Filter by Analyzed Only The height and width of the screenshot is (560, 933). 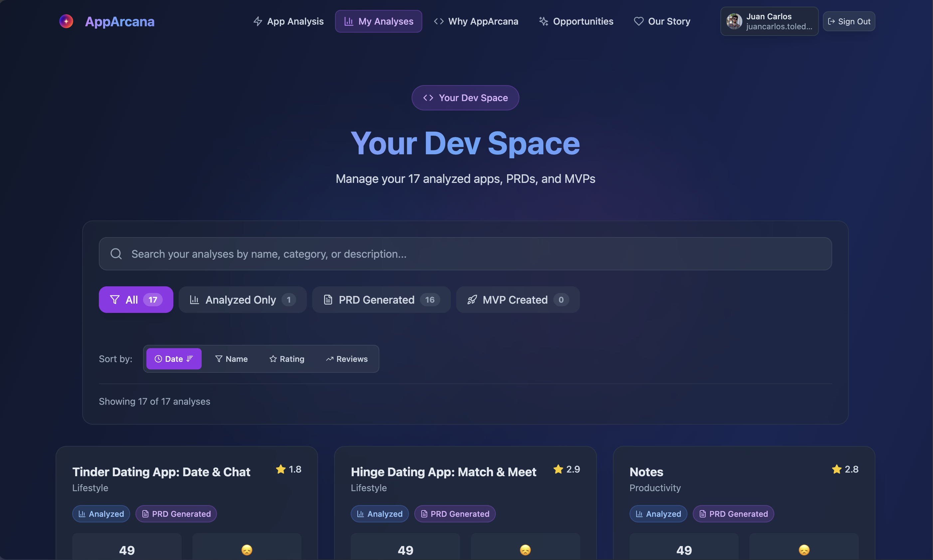[243, 300]
